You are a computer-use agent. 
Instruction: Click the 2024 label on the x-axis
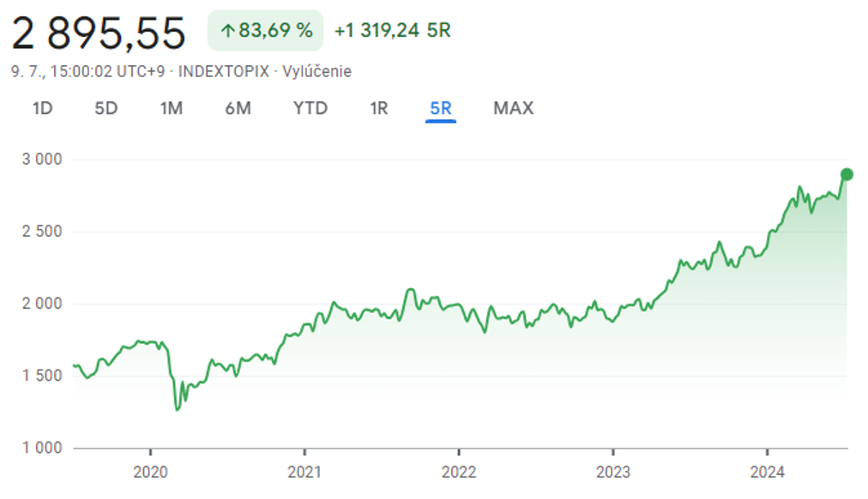[767, 472]
